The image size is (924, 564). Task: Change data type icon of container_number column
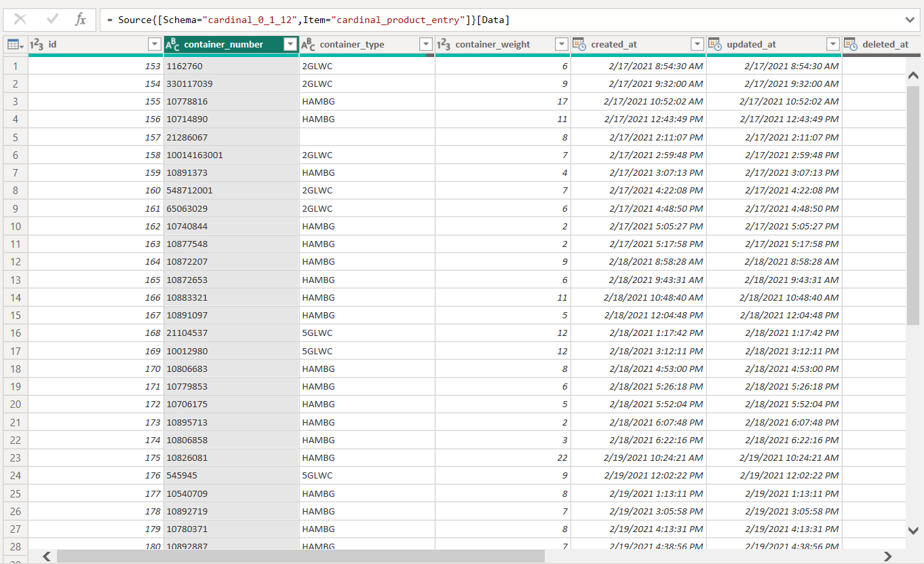click(173, 45)
